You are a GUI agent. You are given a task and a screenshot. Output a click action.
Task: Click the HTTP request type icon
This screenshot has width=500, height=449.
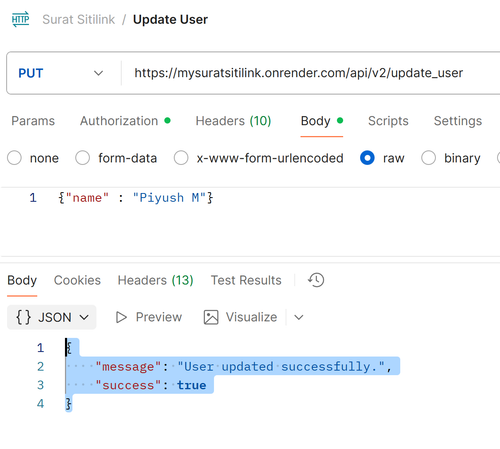click(21, 19)
